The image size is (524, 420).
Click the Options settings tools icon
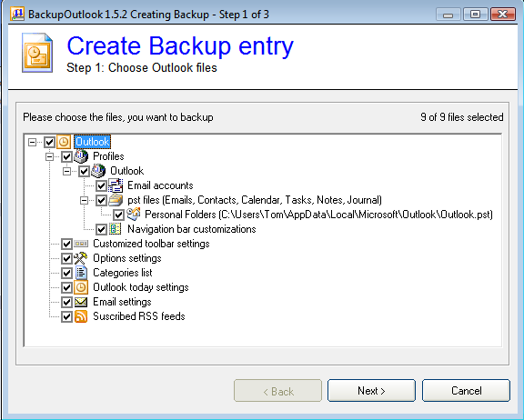click(81, 258)
